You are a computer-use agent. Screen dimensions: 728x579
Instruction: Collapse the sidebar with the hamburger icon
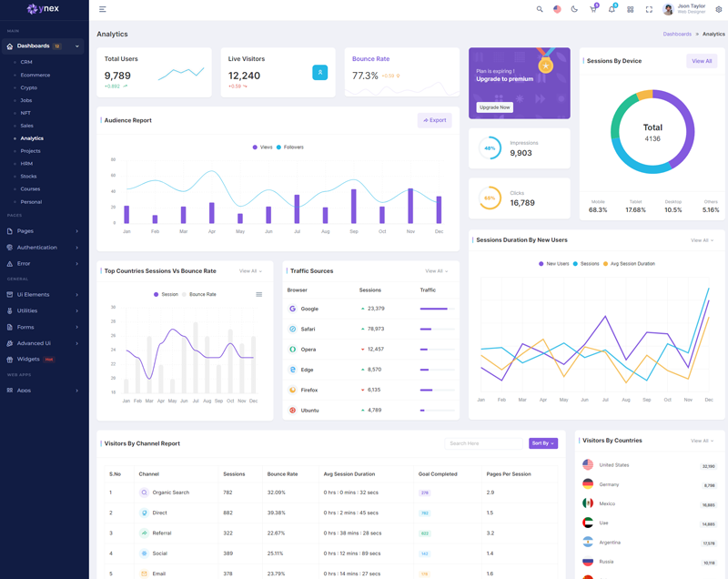(x=103, y=9)
